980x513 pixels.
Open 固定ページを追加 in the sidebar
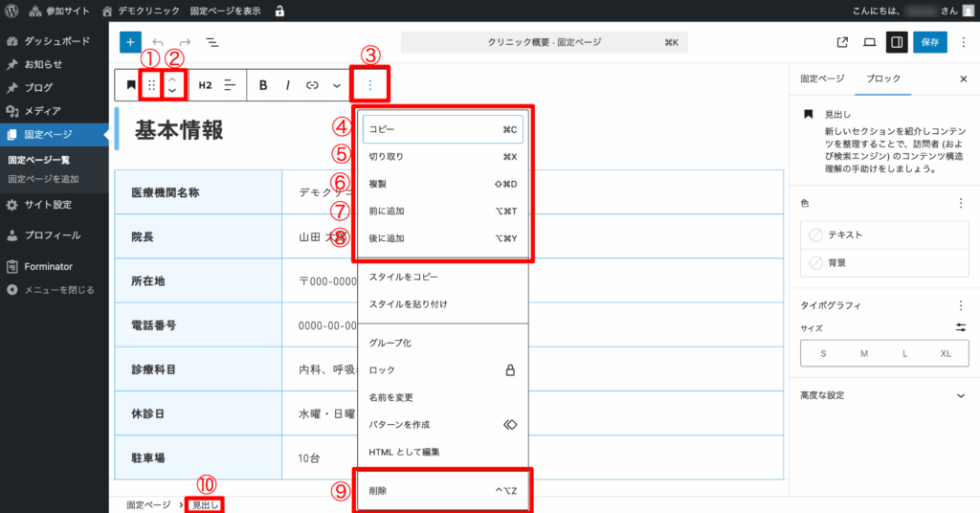(x=43, y=179)
